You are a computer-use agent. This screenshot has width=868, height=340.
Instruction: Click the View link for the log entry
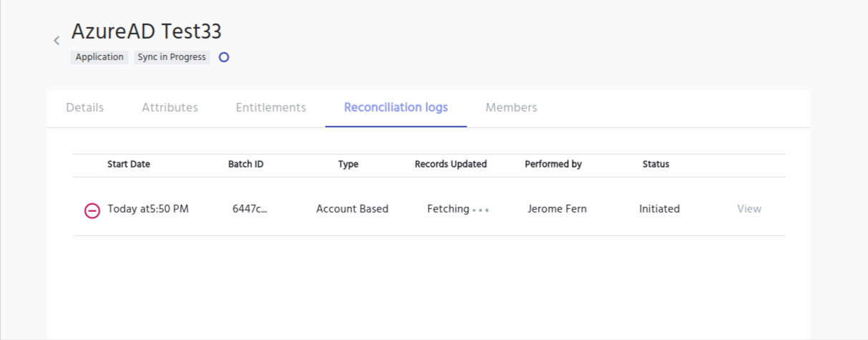[749, 209]
